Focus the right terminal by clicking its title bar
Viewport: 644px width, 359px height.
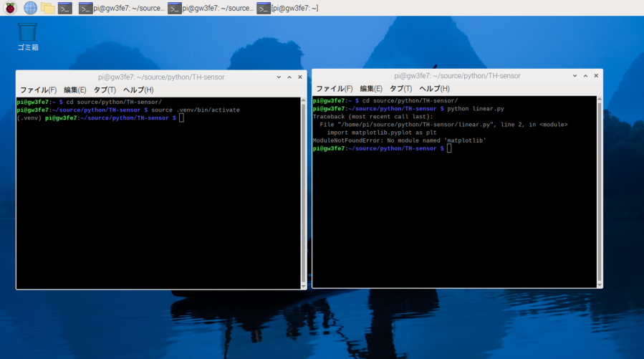pos(457,76)
